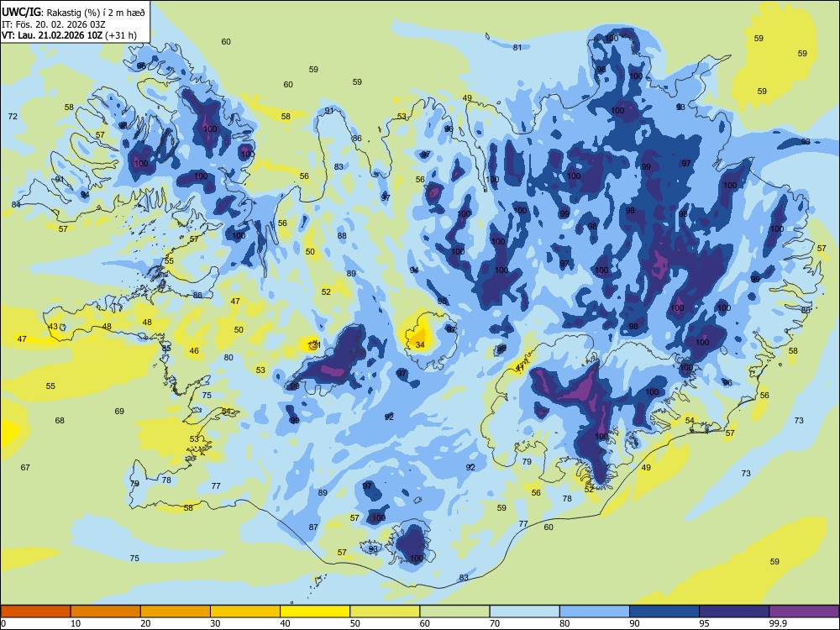The image size is (840, 630).
Task: Click the 95–99.9 navy legend swatch
Action: tap(734, 612)
